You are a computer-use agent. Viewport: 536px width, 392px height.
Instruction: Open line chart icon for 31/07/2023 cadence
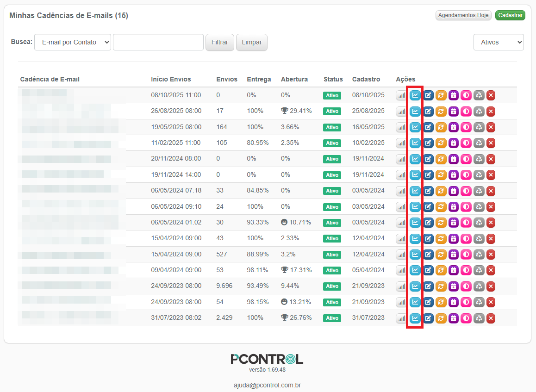(x=415, y=318)
